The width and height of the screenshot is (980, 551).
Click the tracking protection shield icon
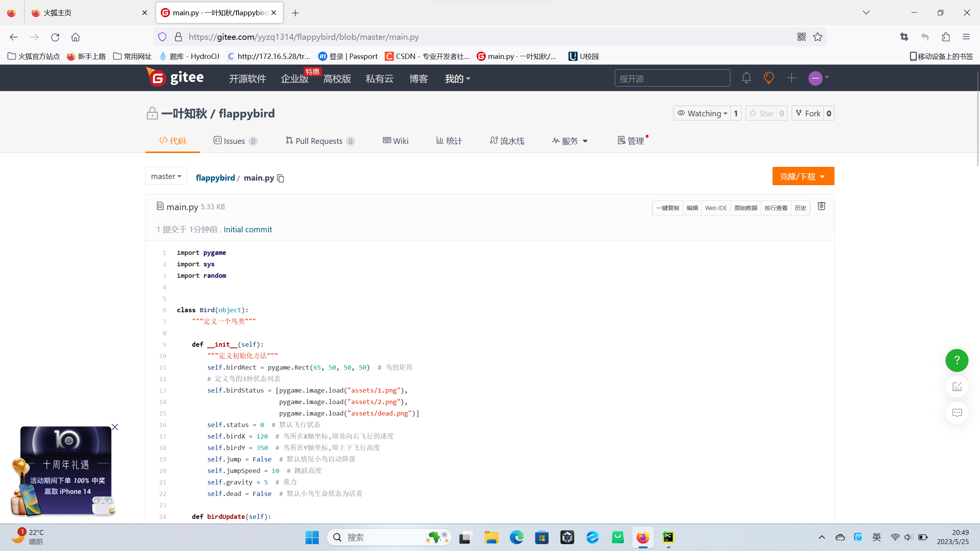point(162,37)
